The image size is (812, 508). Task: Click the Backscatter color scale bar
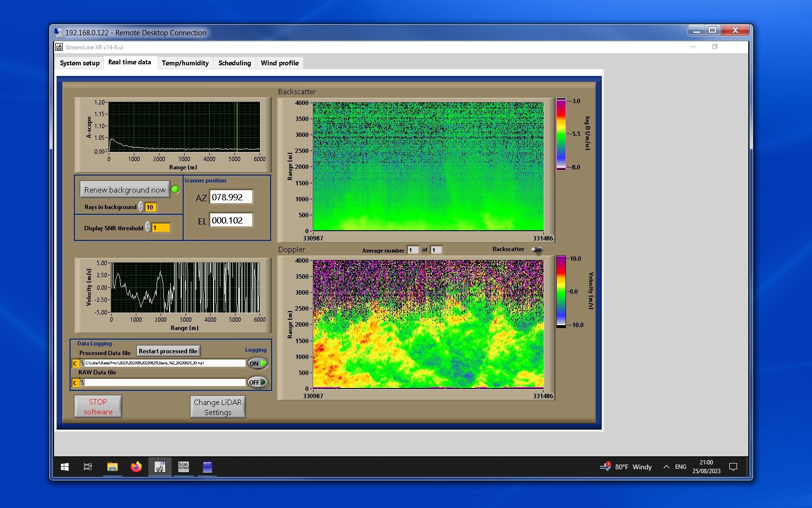(x=561, y=134)
